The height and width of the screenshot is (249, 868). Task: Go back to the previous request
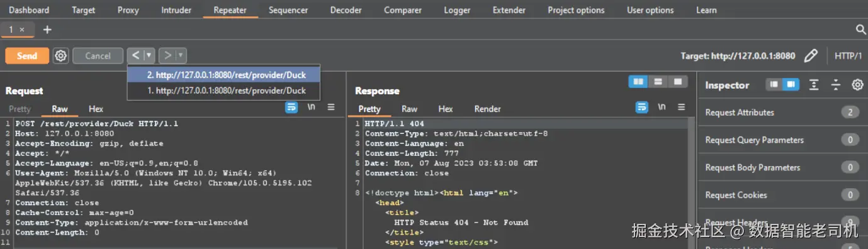click(x=135, y=55)
